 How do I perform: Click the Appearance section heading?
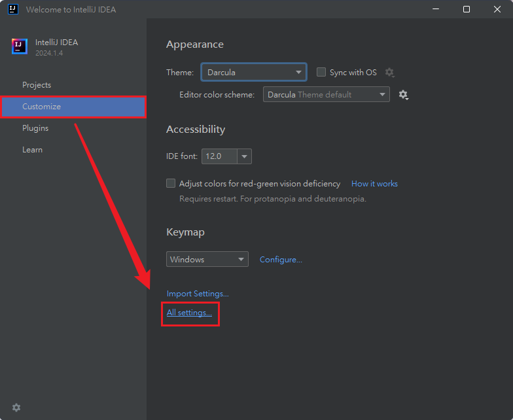(195, 44)
